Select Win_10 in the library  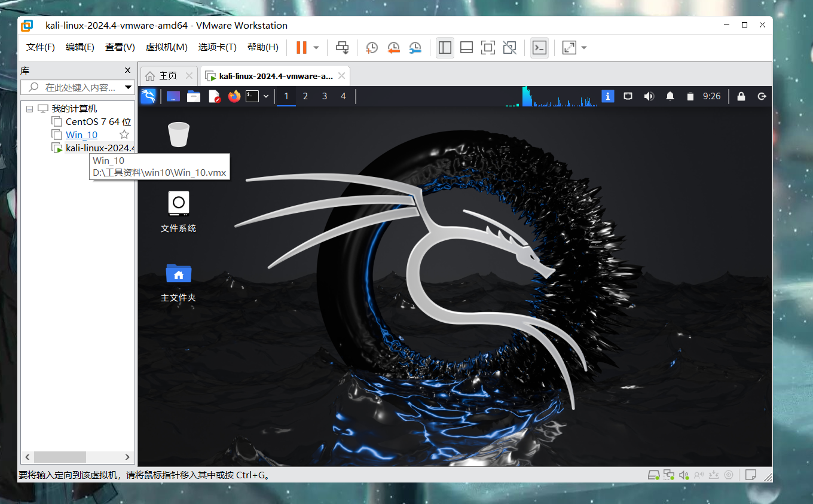click(x=81, y=135)
